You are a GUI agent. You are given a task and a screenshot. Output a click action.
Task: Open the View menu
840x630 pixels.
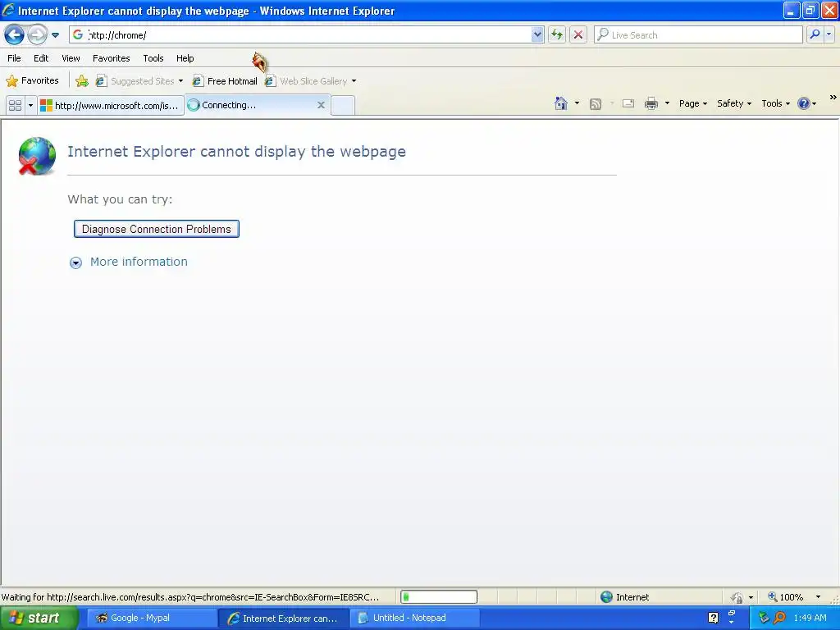click(x=71, y=58)
